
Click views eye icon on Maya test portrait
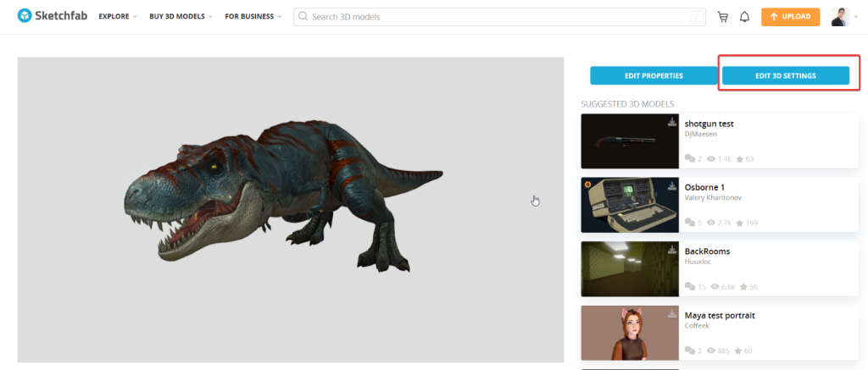(x=711, y=351)
